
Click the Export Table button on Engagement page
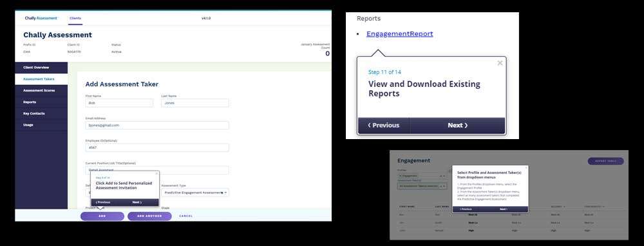(x=606, y=162)
